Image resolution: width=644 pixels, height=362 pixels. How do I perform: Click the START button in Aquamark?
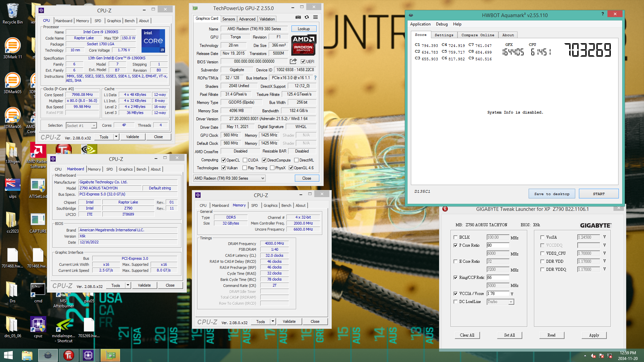(x=599, y=194)
